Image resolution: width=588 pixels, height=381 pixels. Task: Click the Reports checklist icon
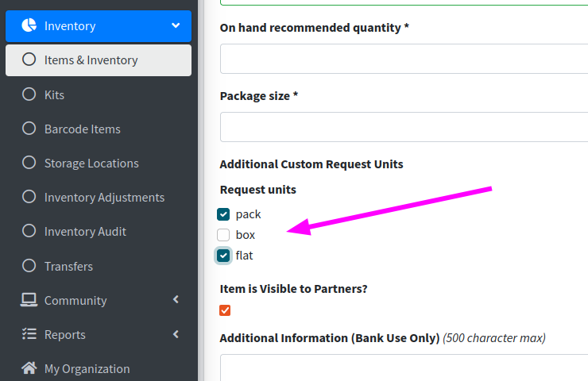pyautogui.click(x=29, y=334)
